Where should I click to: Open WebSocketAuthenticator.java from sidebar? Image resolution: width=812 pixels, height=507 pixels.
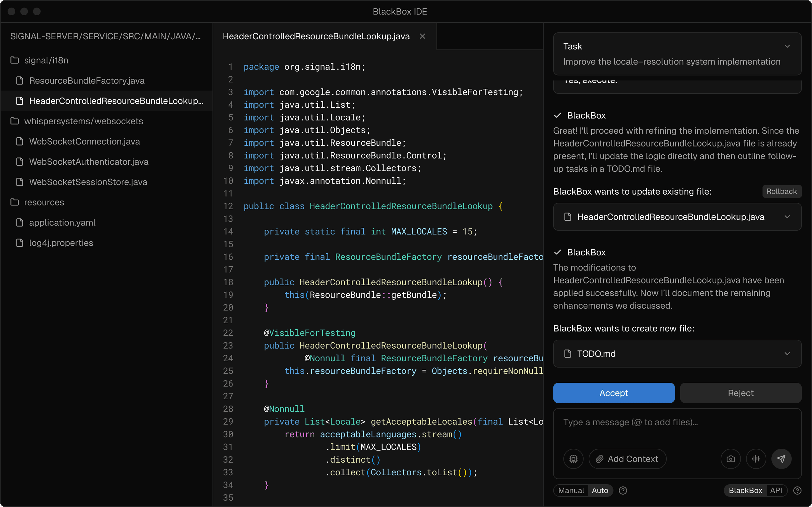point(89,162)
